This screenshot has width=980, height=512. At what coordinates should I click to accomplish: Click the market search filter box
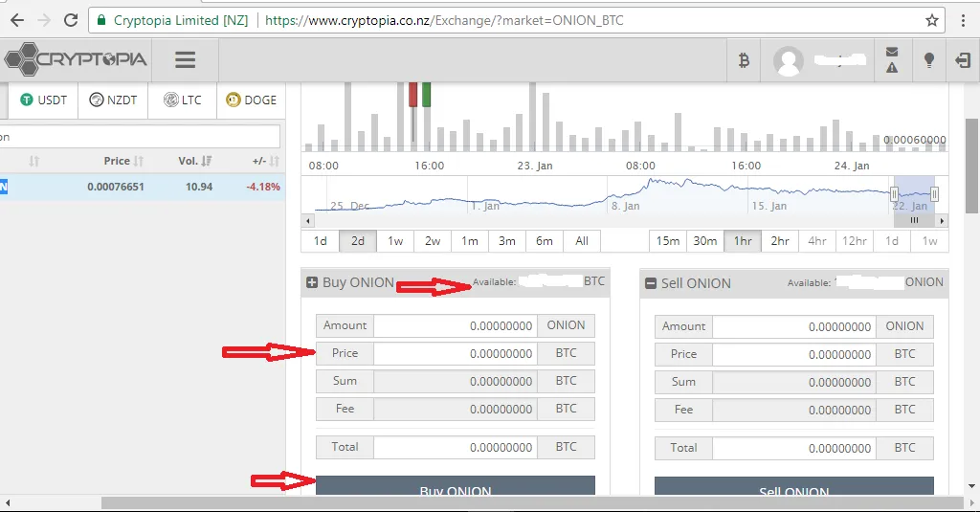coord(140,137)
